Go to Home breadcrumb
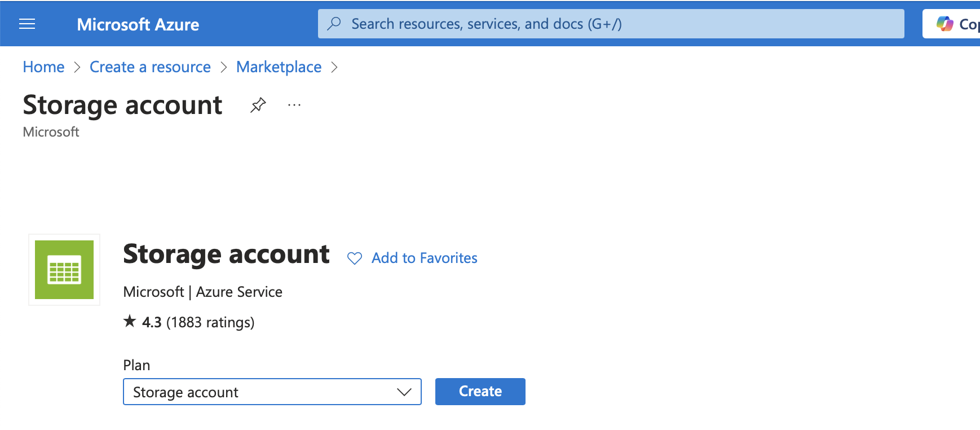This screenshot has height=430, width=980. coord(43,67)
